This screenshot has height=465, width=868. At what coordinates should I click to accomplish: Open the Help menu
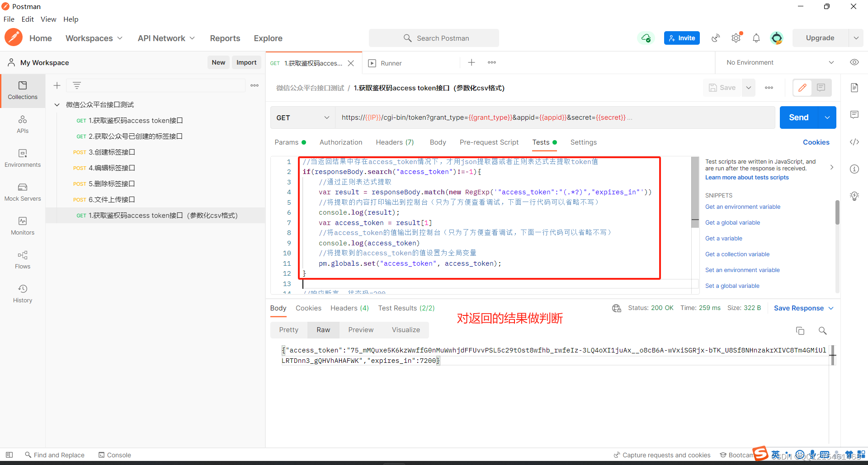pos(71,19)
